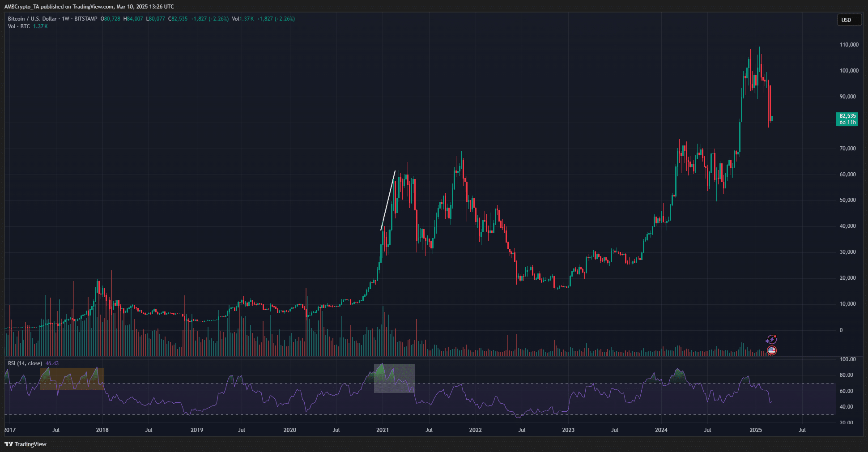Viewport: 868px width, 452px height.
Task: Click the 60,000 price axis label
Action: (847, 175)
